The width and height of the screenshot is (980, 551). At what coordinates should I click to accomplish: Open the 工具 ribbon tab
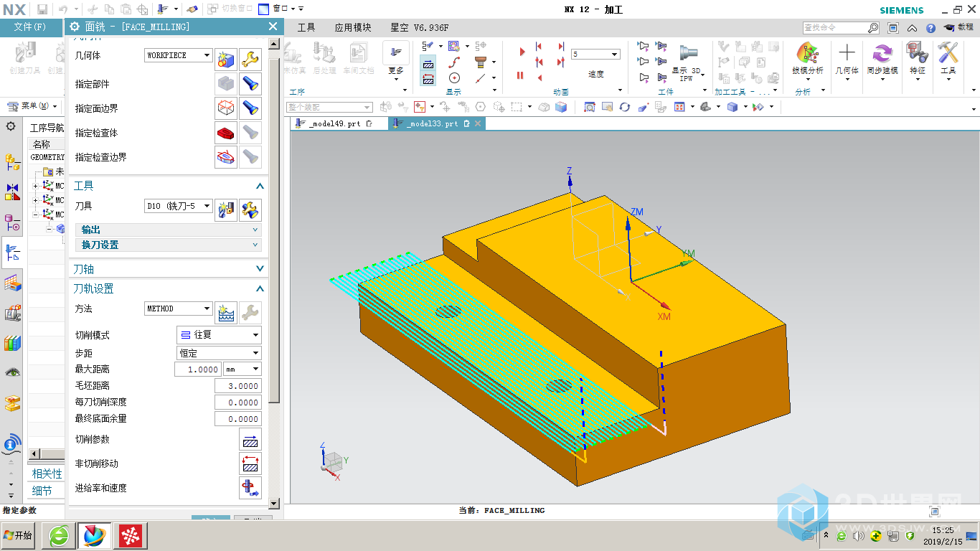306,27
